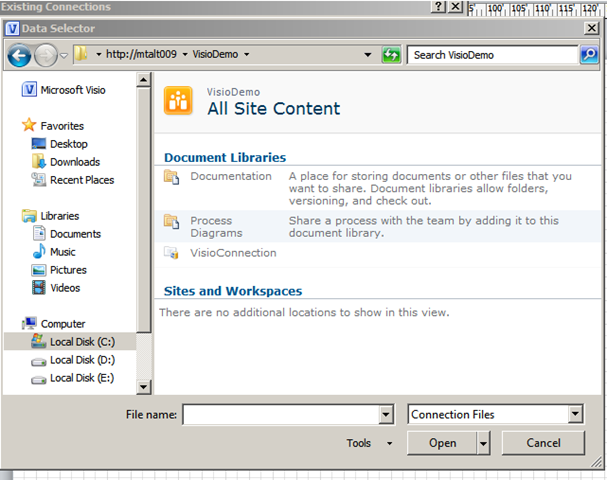The height and width of the screenshot is (480, 607).
Task: Click the magnifier search button
Action: coord(589,55)
